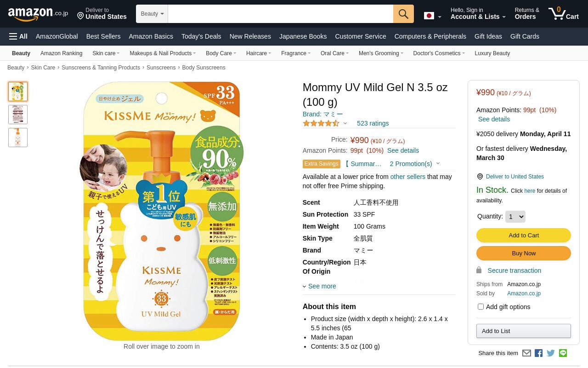Check the Add gift options box

[481, 306]
